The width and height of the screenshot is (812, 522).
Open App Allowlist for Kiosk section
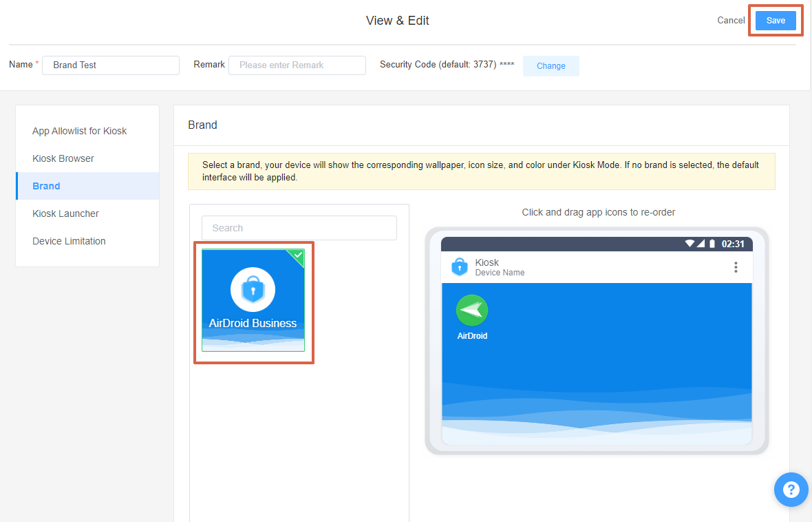pyautogui.click(x=79, y=131)
